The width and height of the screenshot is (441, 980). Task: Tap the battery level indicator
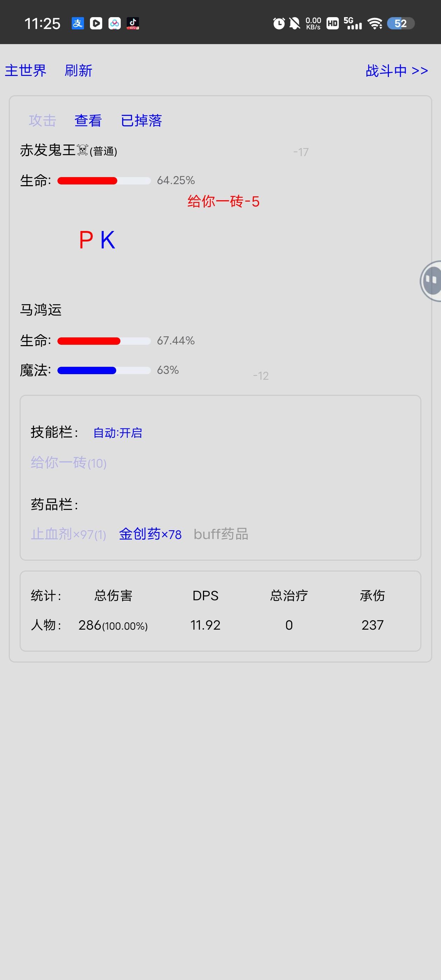coord(400,23)
